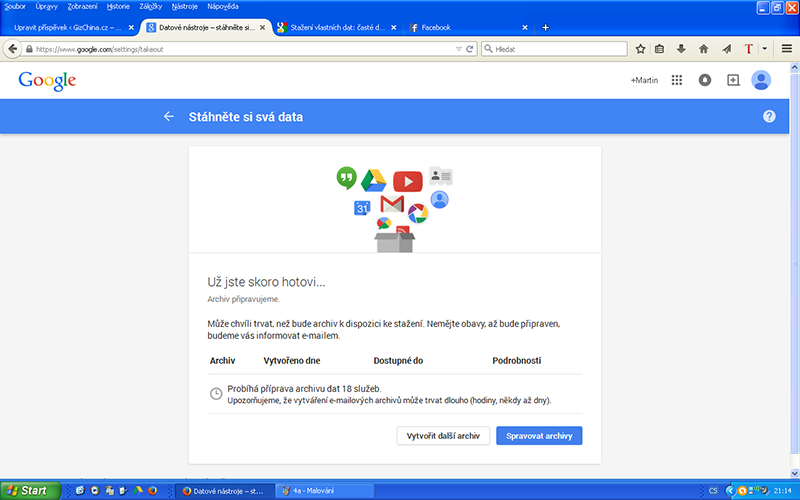Viewport: 800px width, 500px height.
Task: Open the account profile avatar
Action: (x=761, y=80)
